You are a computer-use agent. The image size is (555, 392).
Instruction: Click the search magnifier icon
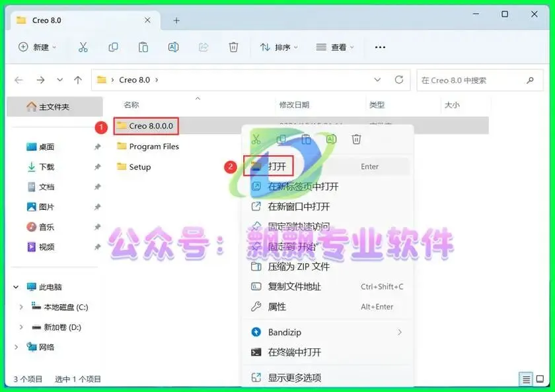pyautogui.click(x=530, y=81)
